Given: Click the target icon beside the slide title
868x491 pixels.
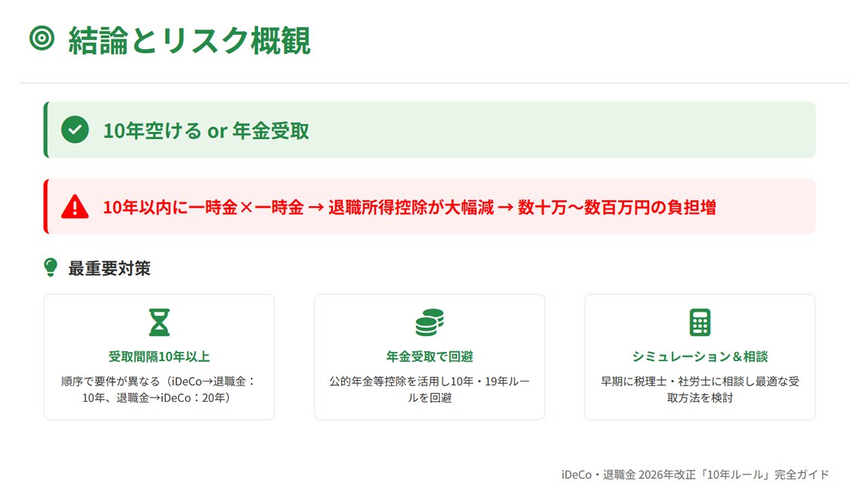Looking at the screenshot, I should click(42, 36).
